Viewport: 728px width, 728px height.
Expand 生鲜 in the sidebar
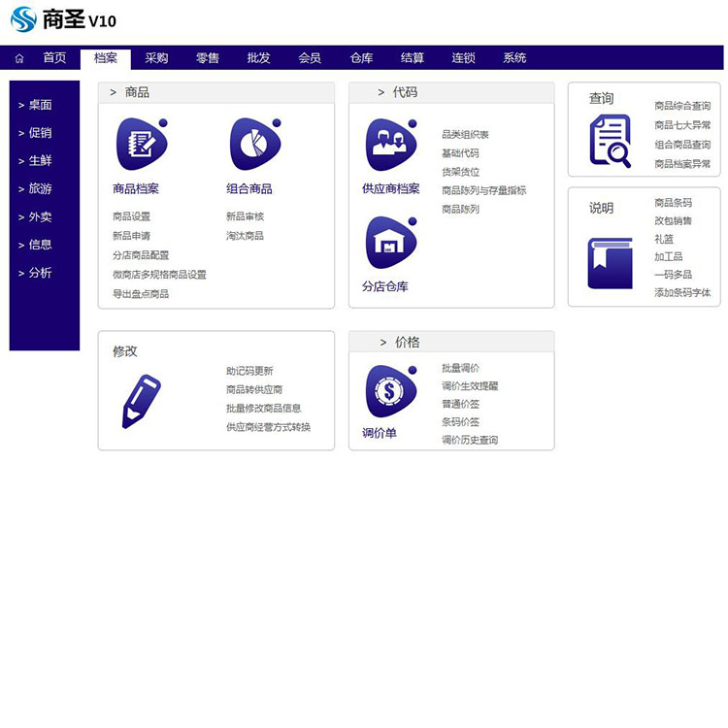tap(35, 160)
